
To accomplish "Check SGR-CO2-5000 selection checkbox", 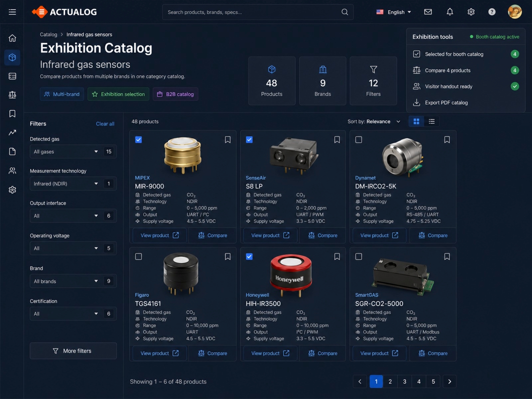I will tap(359, 257).
